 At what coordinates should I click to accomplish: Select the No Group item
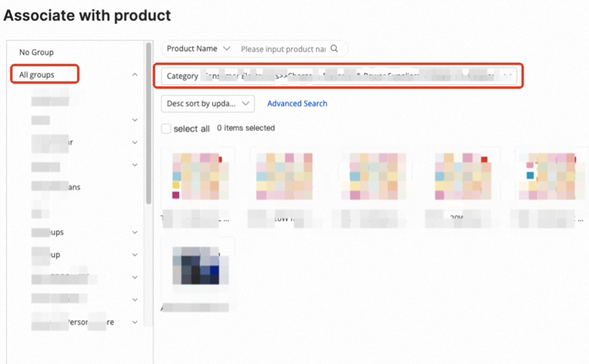coord(37,53)
